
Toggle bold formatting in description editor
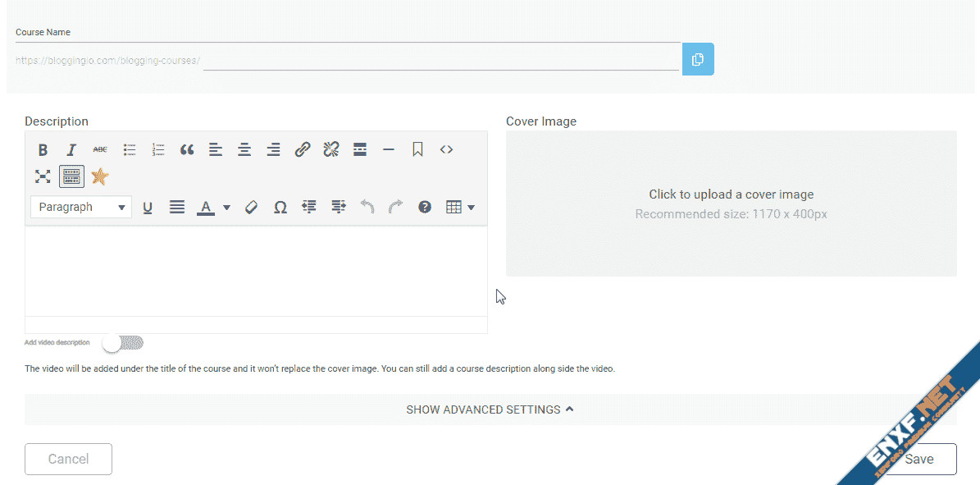pyautogui.click(x=43, y=149)
